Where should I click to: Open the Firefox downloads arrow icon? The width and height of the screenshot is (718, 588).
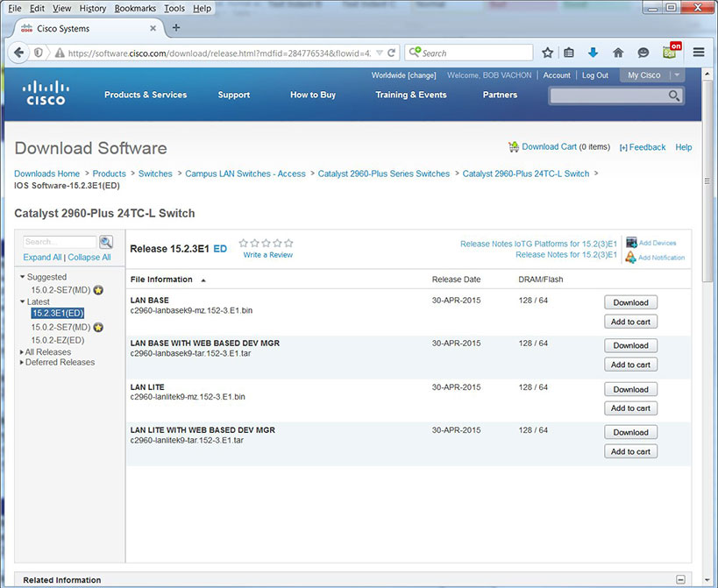click(x=594, y=53)
